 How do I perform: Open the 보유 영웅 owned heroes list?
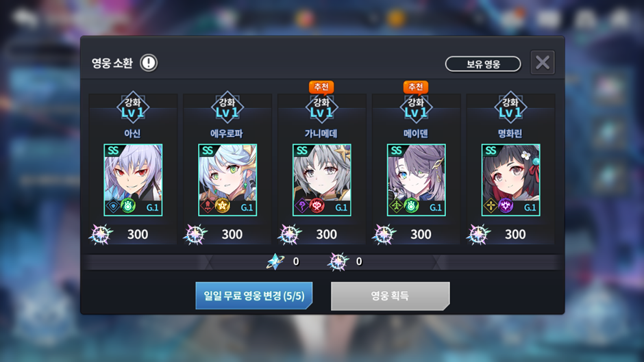click(x=483, y=64)
